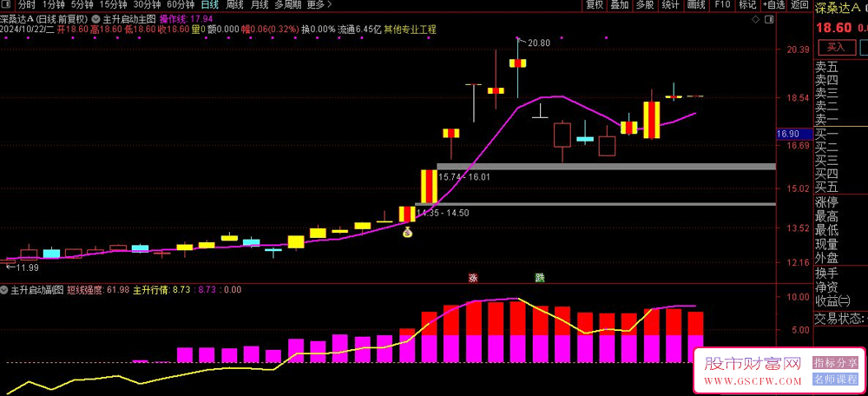Open the WWW.GSCFW.COM website link
Viewport: 868px width, 396px height.
point(753,381)
